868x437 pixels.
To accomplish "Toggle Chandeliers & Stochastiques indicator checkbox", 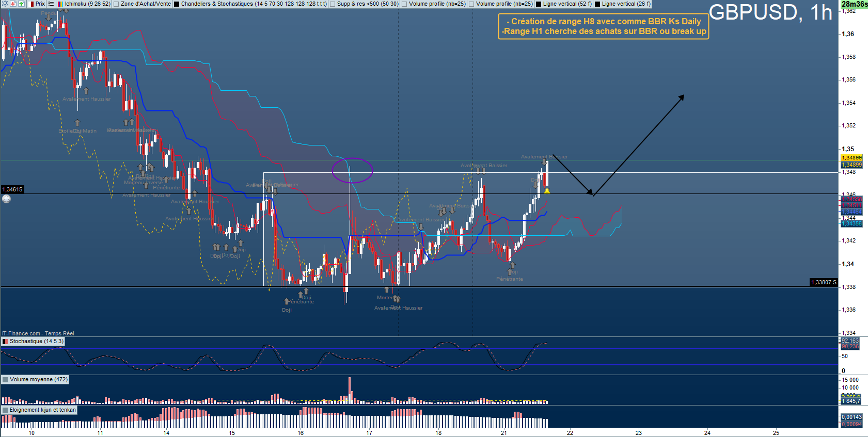I will click(x=177, y=4).
